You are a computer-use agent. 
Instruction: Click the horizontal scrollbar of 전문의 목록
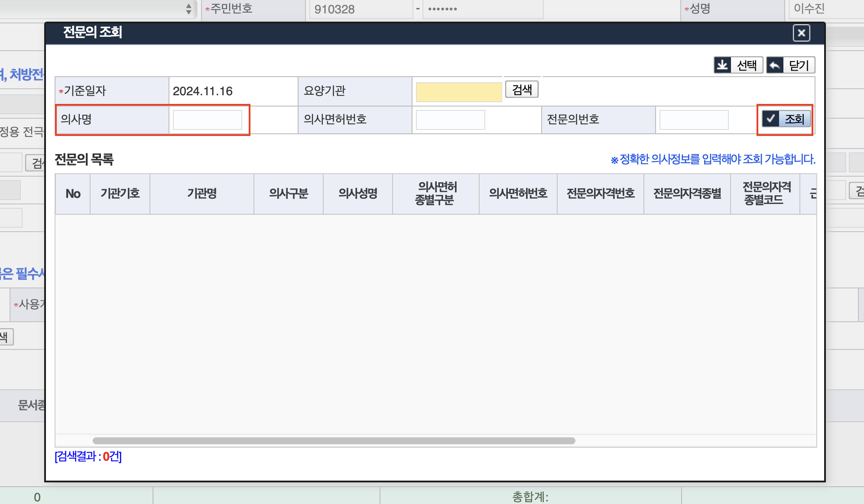pyautogui.click(x=334, y=441)
